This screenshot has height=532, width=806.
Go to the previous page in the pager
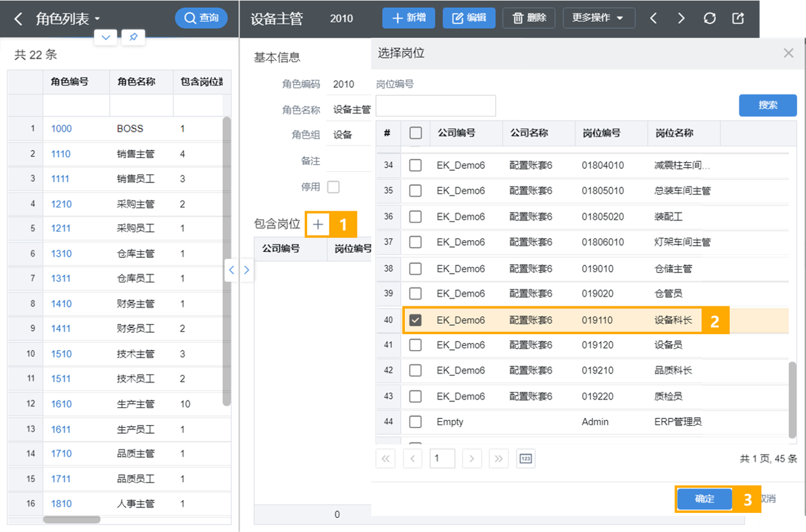412,459
